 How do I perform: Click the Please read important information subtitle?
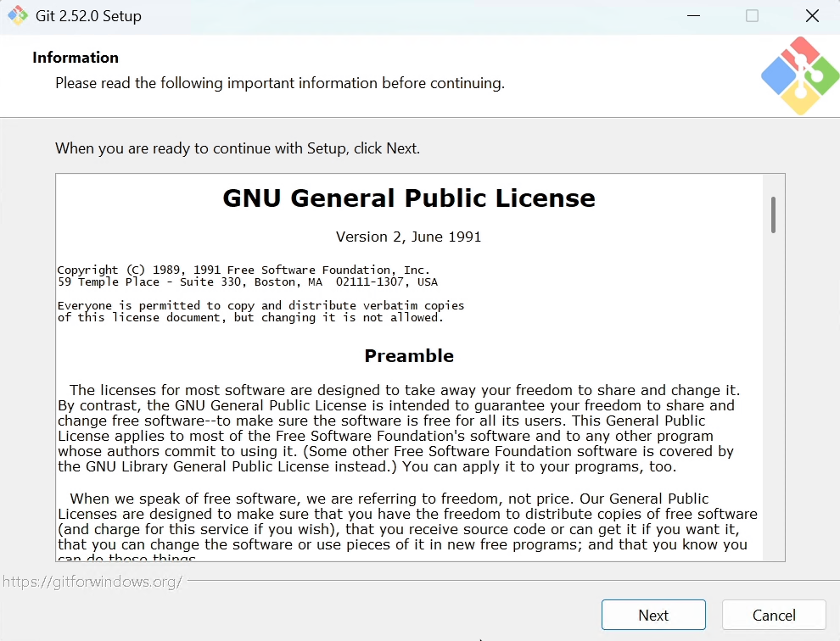click(280, 83)
